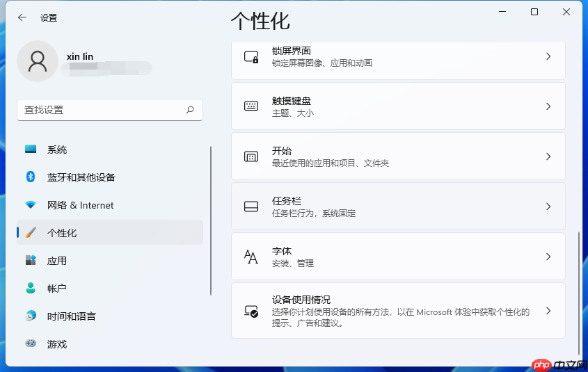Click the 主题、大小 description
The height and width of the screenshot is (372, 588).
292,113
